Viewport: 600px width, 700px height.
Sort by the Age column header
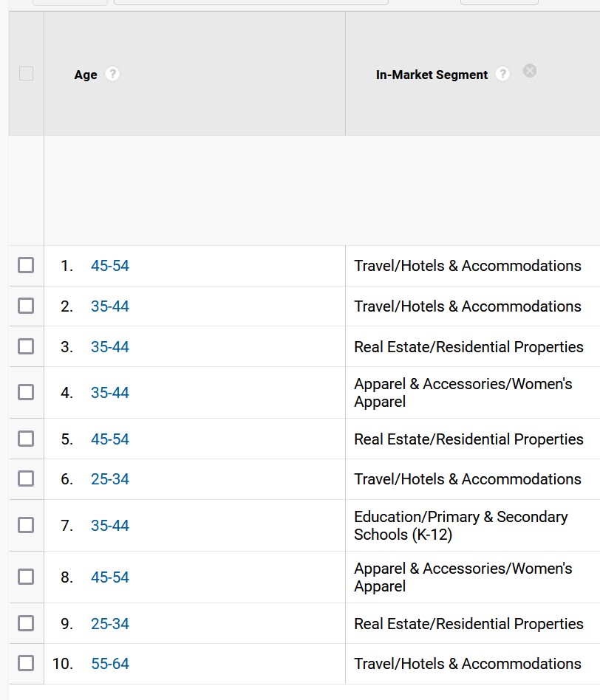click(x=86, y=75)
